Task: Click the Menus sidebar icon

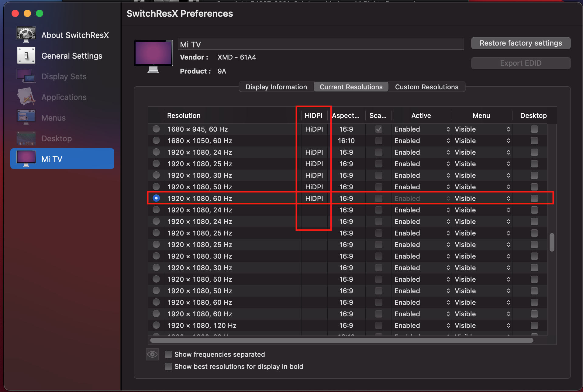Action: [x=26, y=117]
